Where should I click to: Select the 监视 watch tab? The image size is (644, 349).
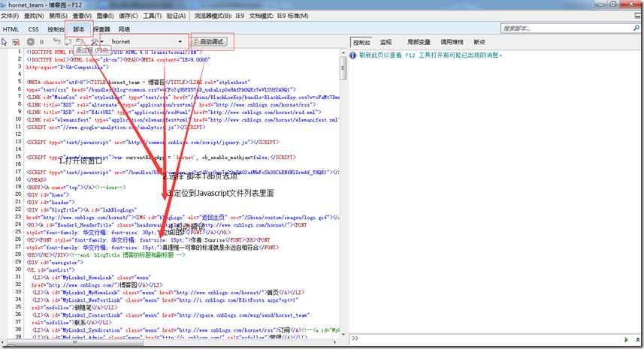tap(385, 42)
